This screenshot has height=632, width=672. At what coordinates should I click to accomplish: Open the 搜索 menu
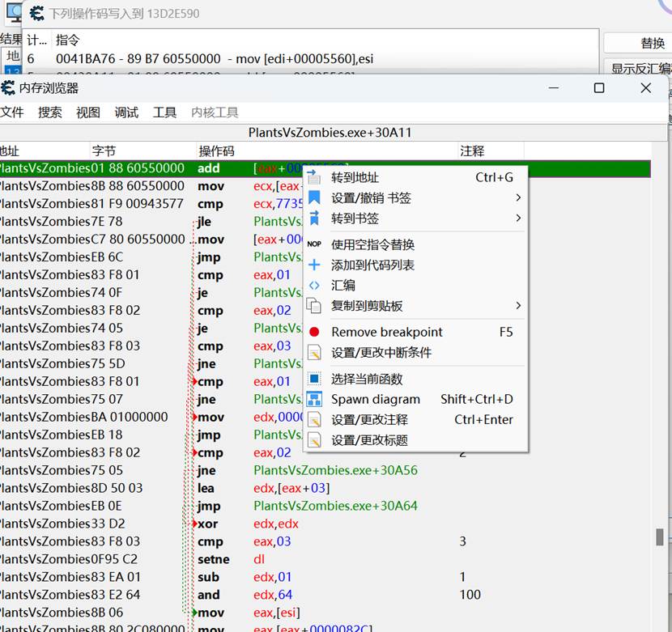click(49, 112)
